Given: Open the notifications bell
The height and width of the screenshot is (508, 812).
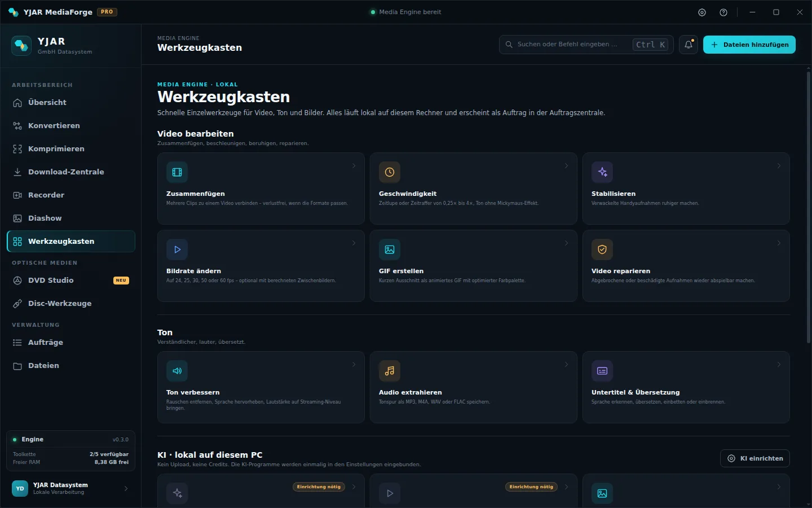Looking at the screenshot, I should (689, 45).
